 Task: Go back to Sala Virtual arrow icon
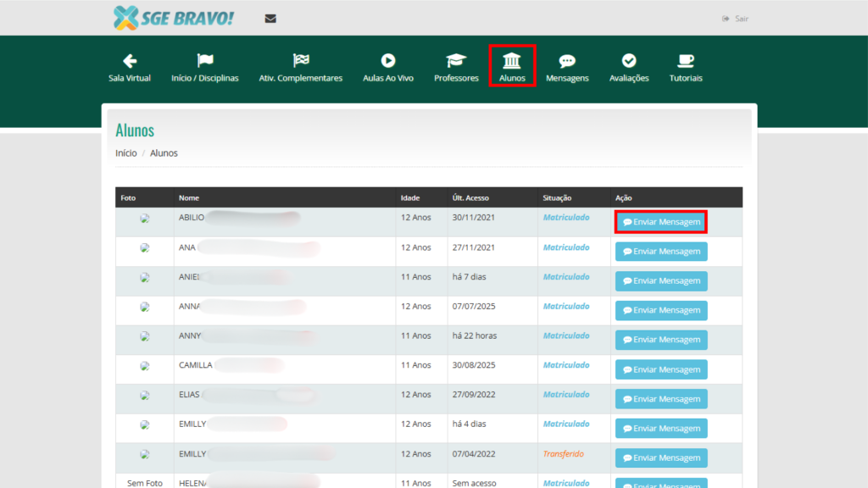[130, 61]
